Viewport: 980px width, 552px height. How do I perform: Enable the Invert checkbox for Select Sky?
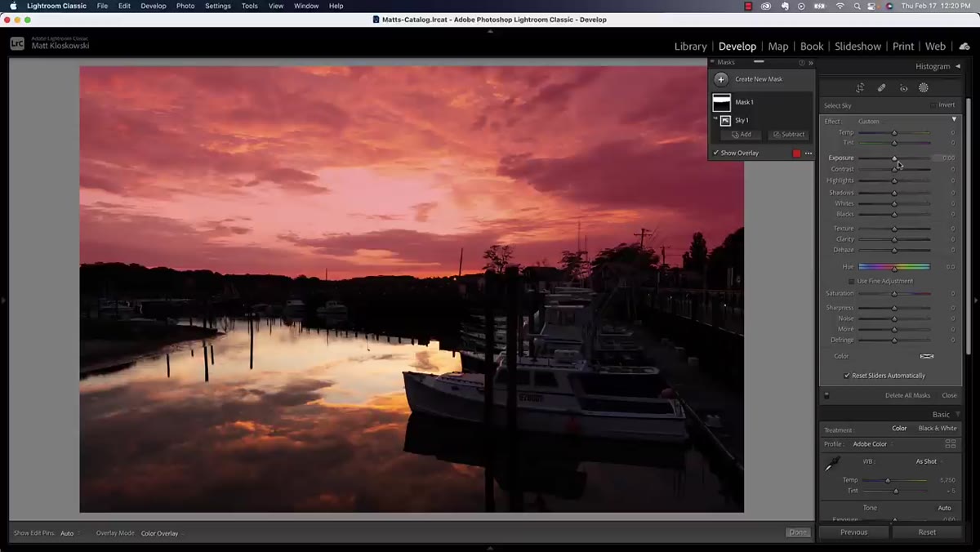(933, 105)
